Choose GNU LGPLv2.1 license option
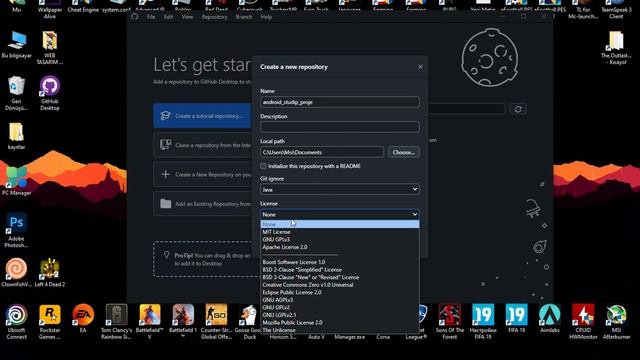The width and height of the screenshot is (640, 360). [x=340, y=315]
